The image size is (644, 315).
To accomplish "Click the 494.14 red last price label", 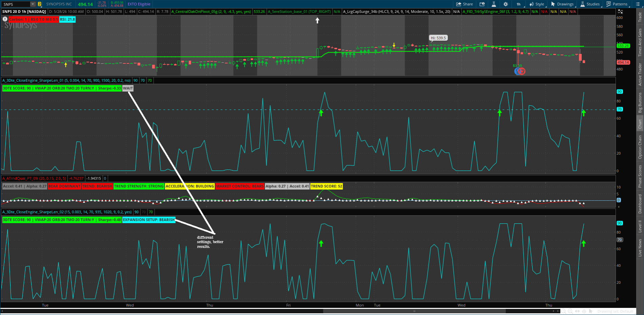I will 623,62.
